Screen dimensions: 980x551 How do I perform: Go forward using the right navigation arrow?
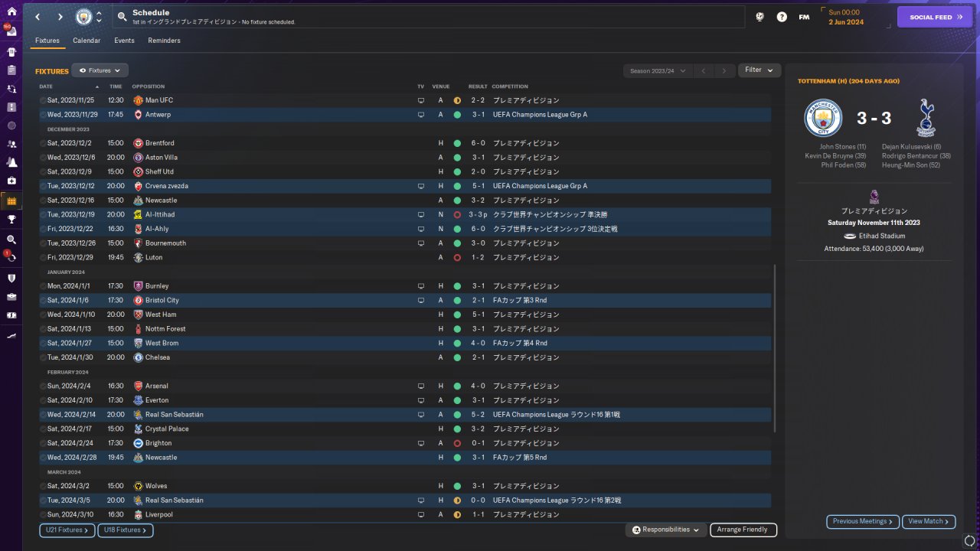[60, 17]
